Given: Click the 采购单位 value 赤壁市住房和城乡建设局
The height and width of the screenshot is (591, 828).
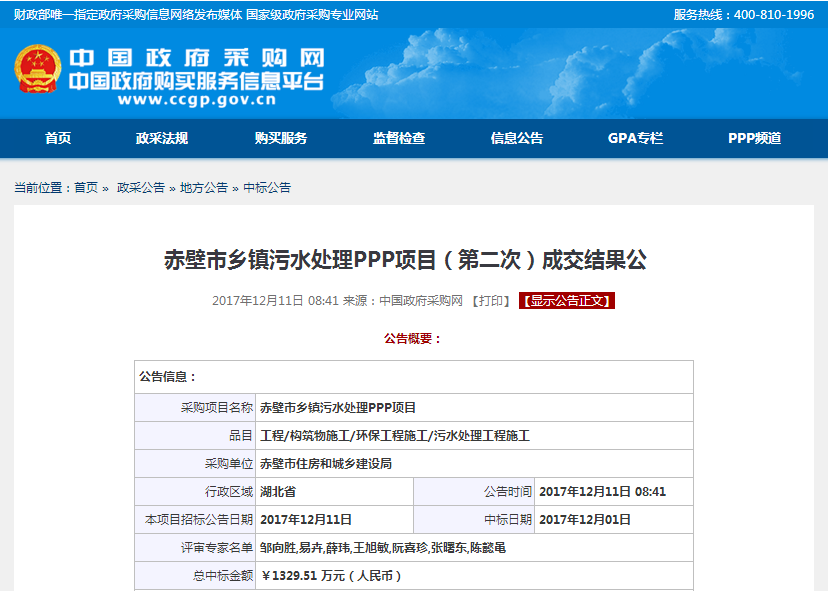Looking at the screenshot, I should point(326,464).
